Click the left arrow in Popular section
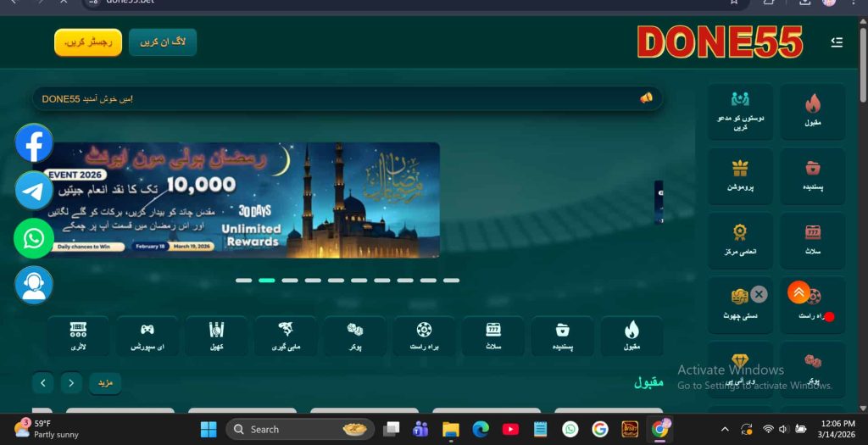Screen dimensions: 868x445 [x=43, y=383]
